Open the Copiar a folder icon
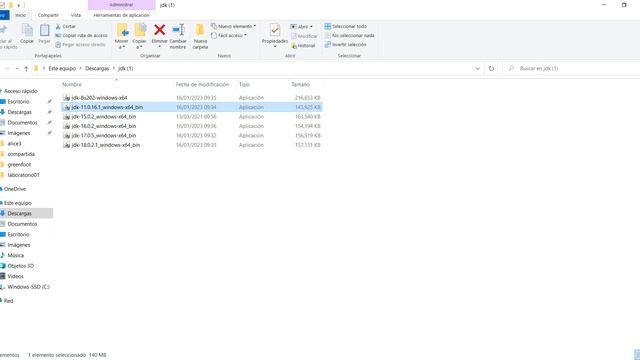 click(x=140, y=30)
